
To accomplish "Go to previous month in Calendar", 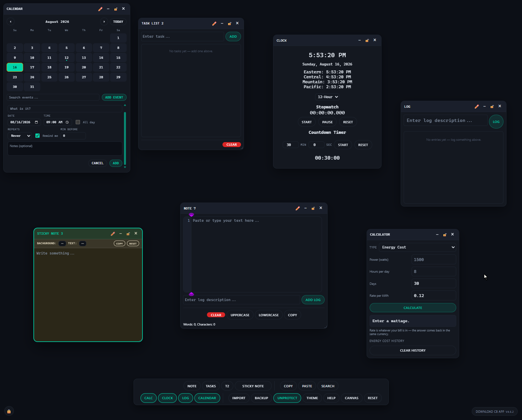I will click(x=11, y=21).
